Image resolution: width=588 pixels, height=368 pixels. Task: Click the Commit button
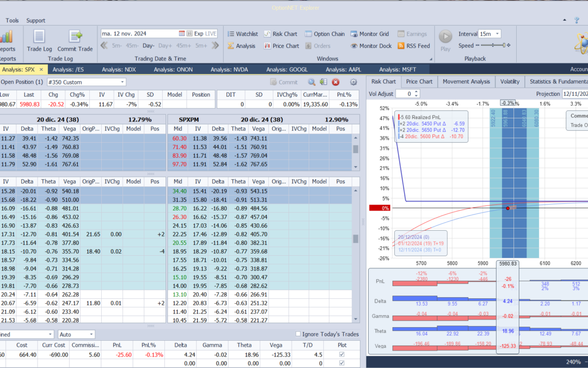coord(284,82)
